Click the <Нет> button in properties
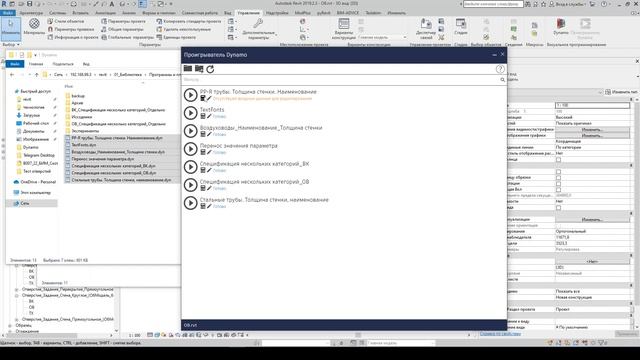Screen dimensions: 640x360 pyautogui.click(x=592, y=262)
